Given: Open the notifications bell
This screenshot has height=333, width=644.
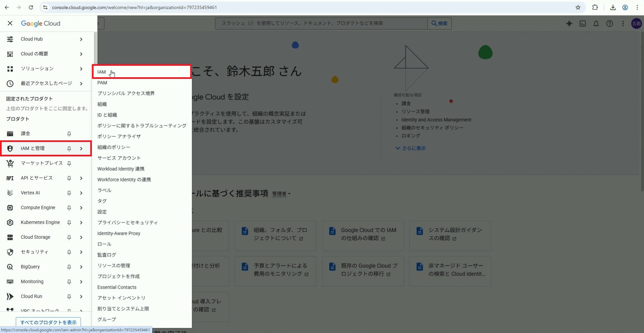Looking at the screenshot, I should [596, 23].
